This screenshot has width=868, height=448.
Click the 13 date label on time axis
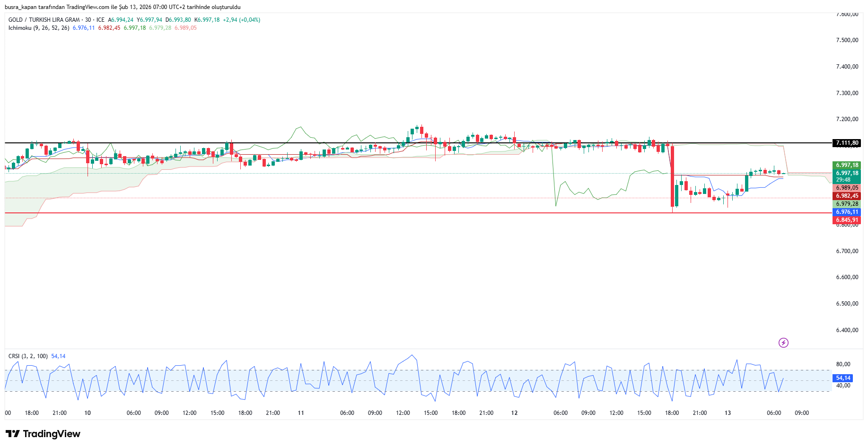[x=728, y=413]
